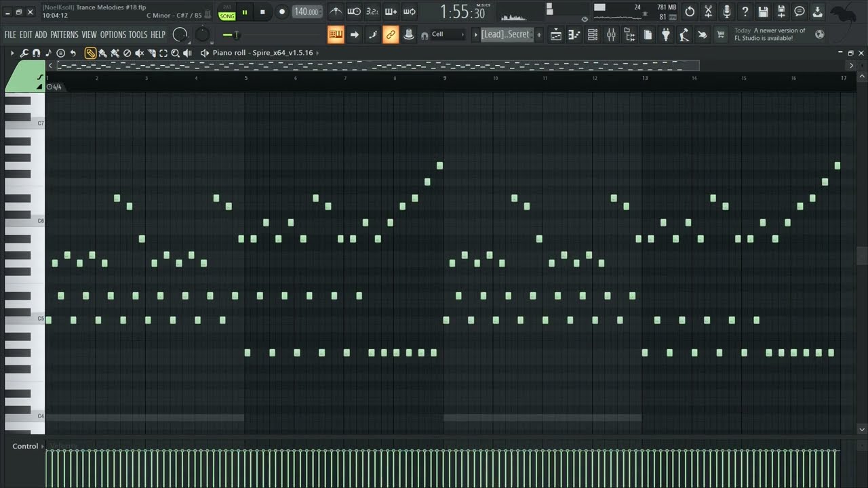Open the piano roll wrench tools menu
868x488 pixels.
coord(24,53)
